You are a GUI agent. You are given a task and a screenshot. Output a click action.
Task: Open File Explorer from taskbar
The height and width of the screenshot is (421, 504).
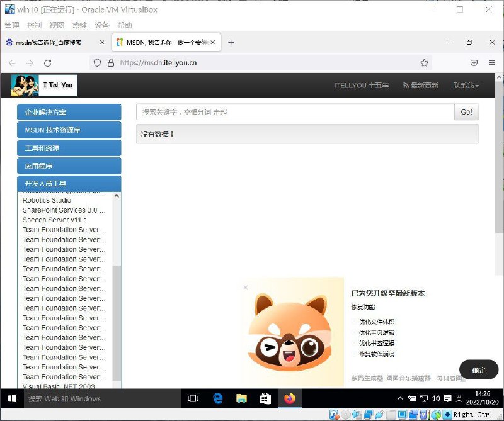coord(241,398)
